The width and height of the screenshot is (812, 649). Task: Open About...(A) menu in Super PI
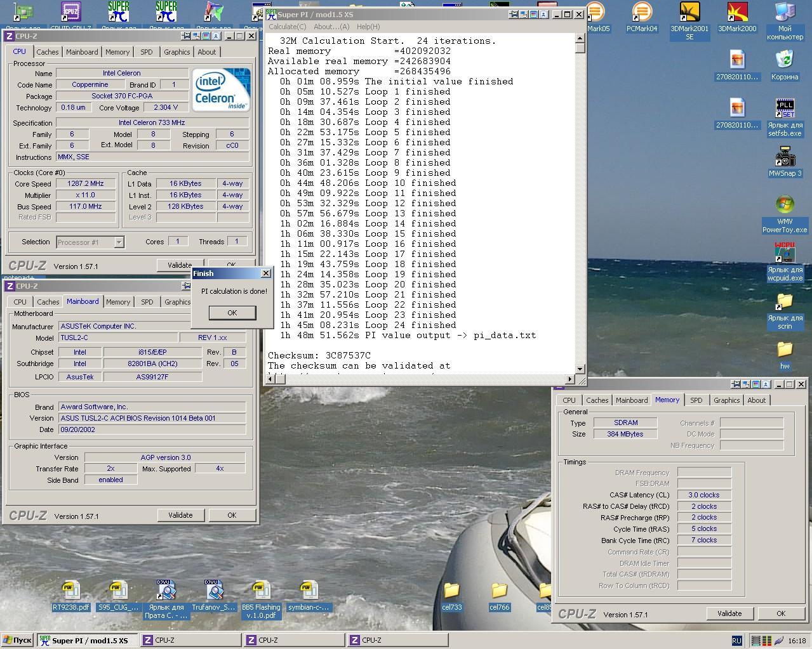click(x=331, y=27)
